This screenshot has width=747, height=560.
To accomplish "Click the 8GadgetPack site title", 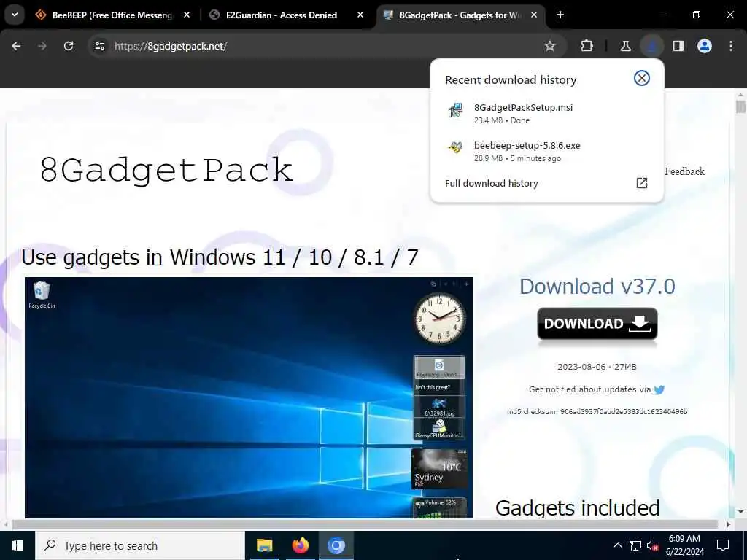I will point(166,169).
